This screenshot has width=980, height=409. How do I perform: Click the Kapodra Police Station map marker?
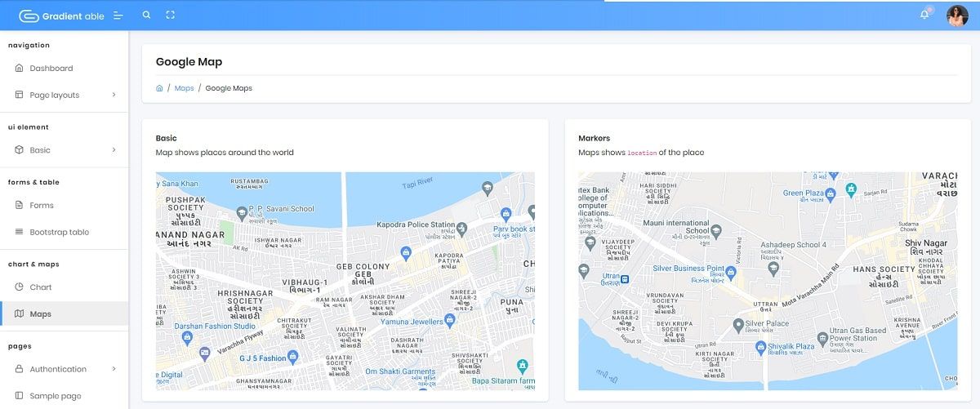pyautogui.click(x=461, y=228)
